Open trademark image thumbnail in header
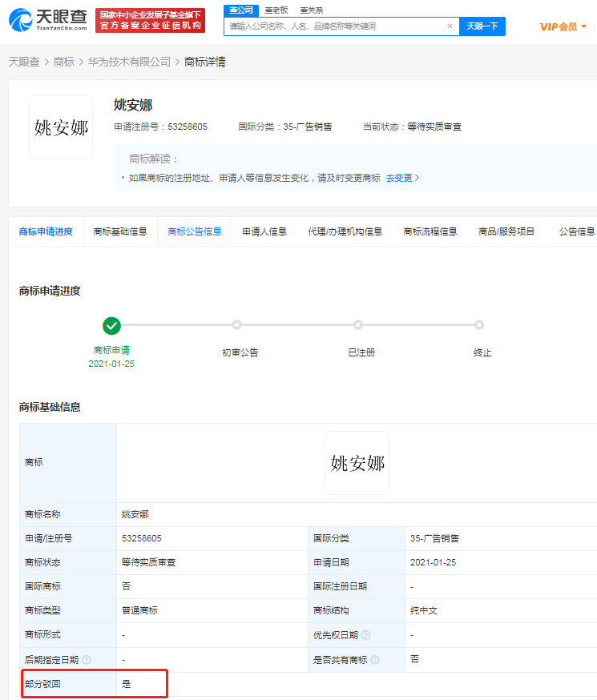This screenshot has height=700, width=597. click(x=61, y=127)
